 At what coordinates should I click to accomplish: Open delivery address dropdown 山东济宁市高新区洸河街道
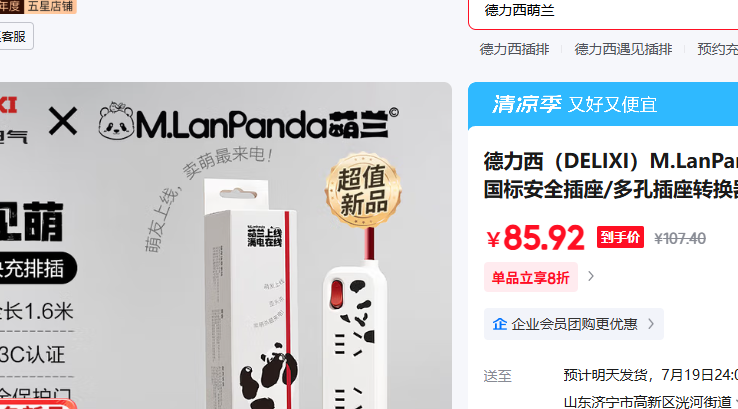click(650, 402)
